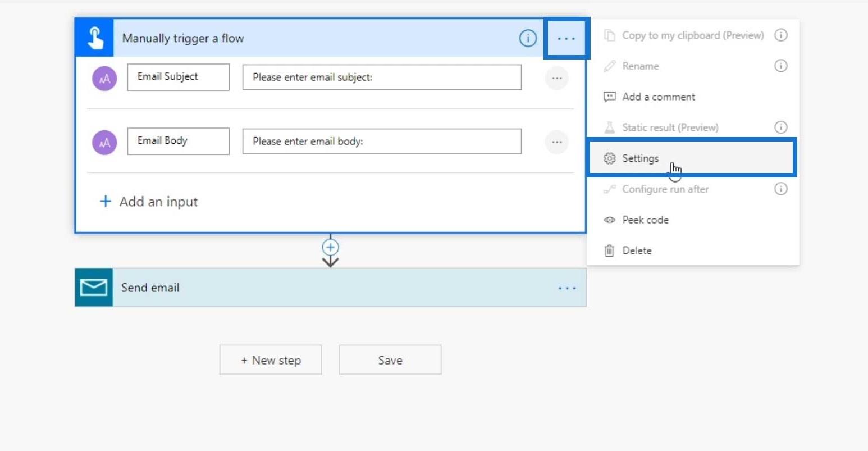Image resolution: width=868 pixels, height=451 pixels.
Task: Click the clipboard icon beside Copy to my clipboard
Action: (610, 35)
